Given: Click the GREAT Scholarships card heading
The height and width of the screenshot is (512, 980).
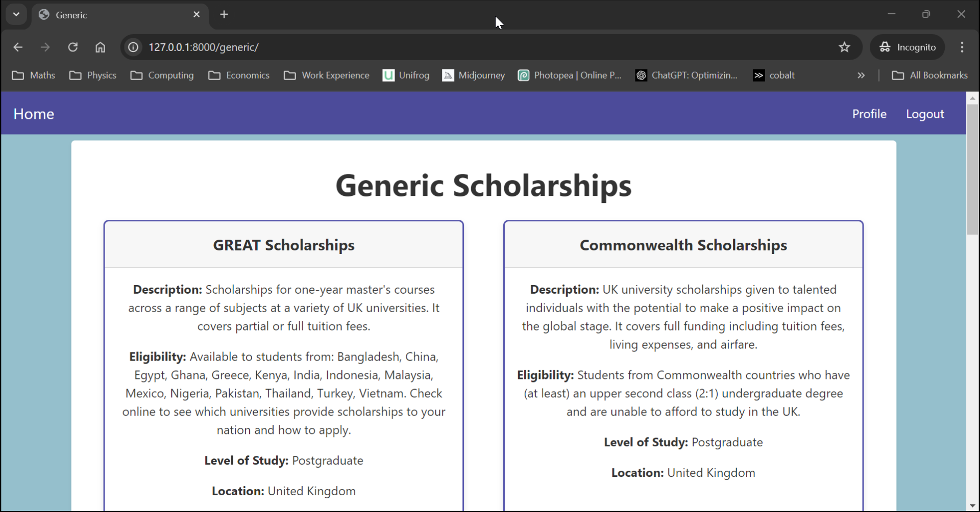Looking at the screenshot, I should [x=284, y=245].
